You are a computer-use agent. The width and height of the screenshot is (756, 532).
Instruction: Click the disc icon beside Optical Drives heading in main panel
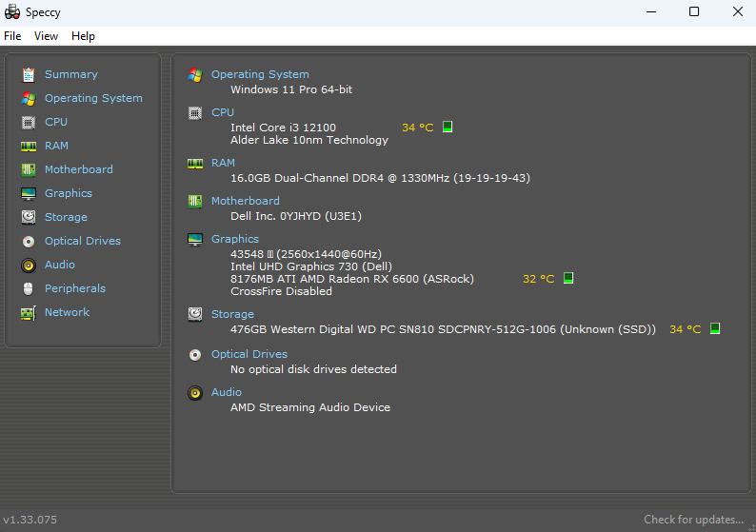tap(195, 355)
